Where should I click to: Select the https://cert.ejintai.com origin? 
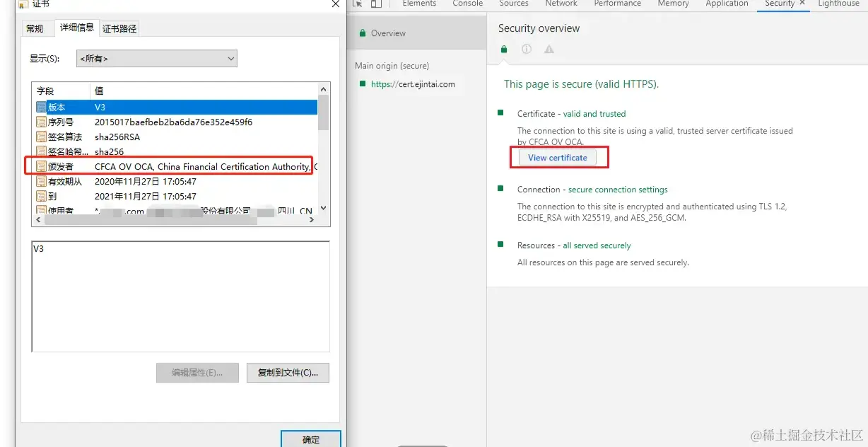pyautogui.click(x=413, y=83)
